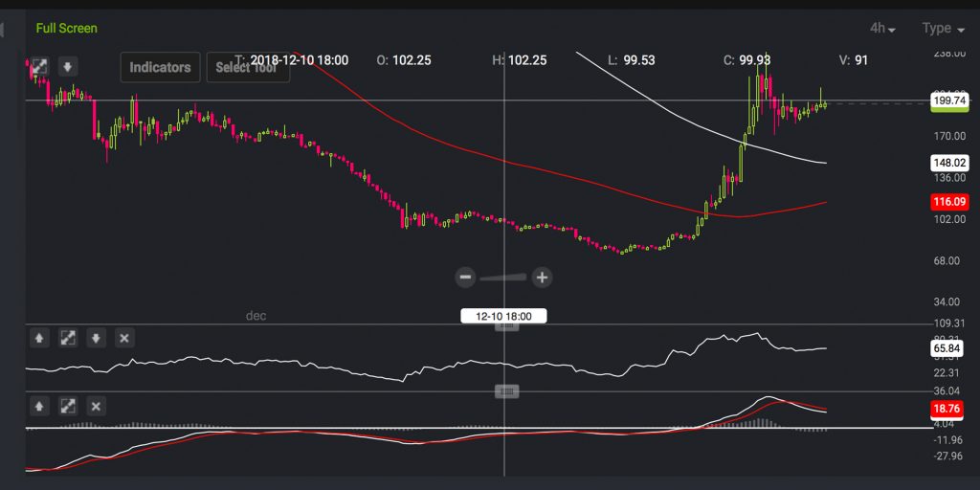Image resolution: width=980 pixels, height=490 pixels.
Task: Open the Indicators menu
Action: (160, 67)
